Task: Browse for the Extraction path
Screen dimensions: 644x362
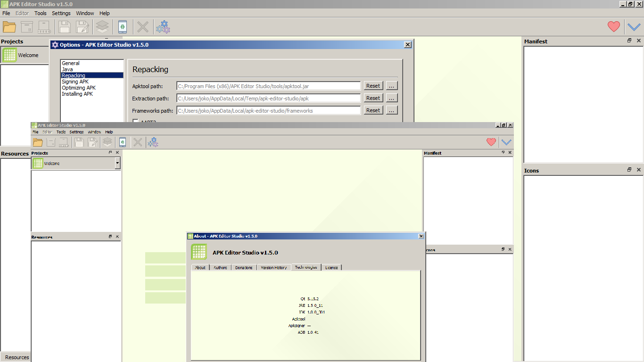Action: pos(392,98)
